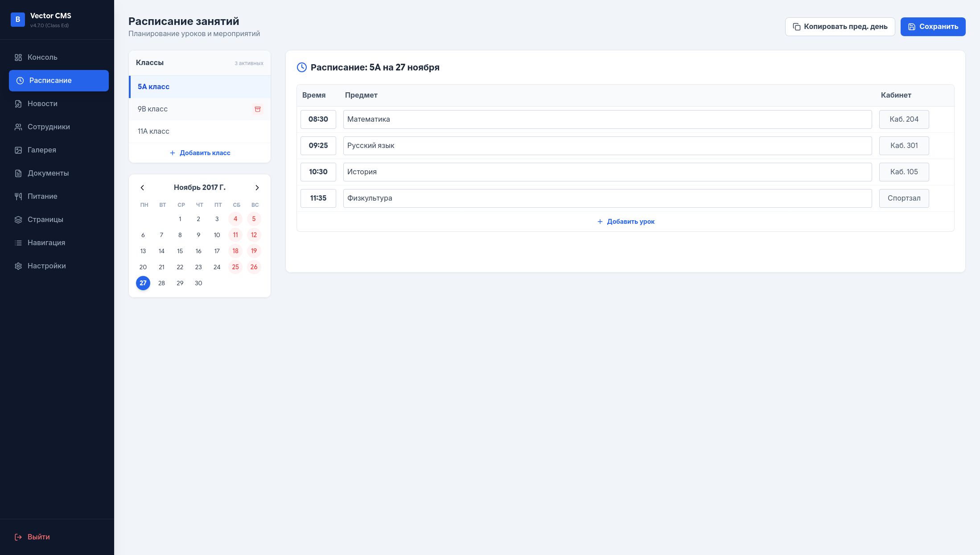Go to next month in calendar

click(x=257, y=188)
